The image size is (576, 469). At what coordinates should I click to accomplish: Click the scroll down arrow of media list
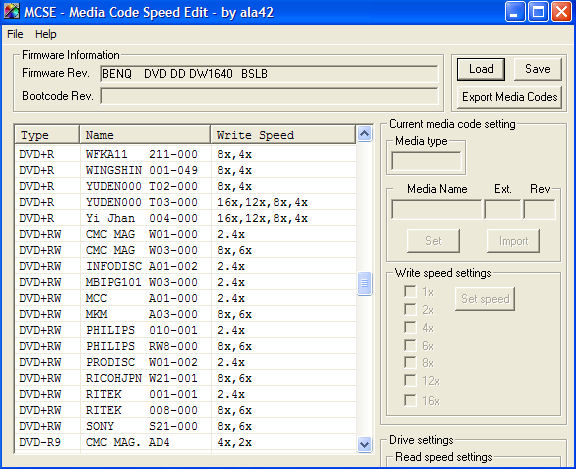click(x=364, y=444)
